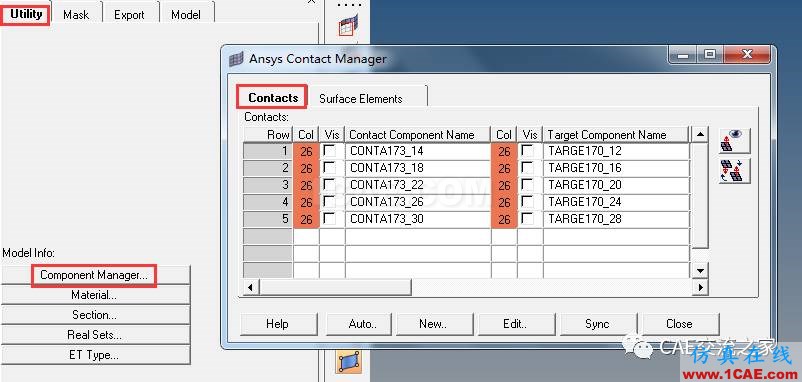This screenshot has width=802, height=382.
Task: Select the Surface Elements tab
Action: (x=361, y=98)
